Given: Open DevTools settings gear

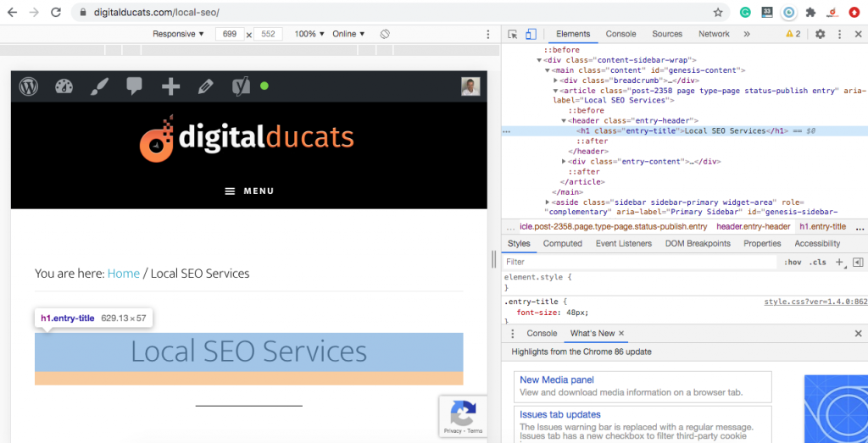Looking at the screenshot, I should (x=821, y=34).
